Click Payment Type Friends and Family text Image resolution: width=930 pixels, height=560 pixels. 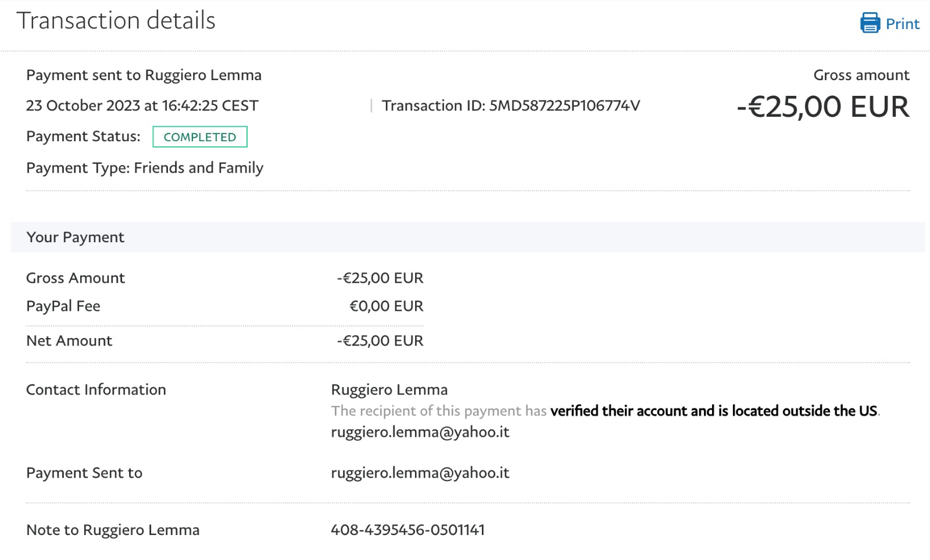click(x=145, y=168)
